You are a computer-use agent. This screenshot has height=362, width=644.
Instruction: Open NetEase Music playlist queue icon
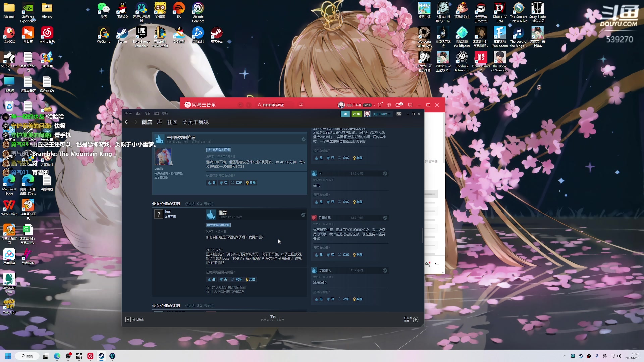pyautogui.click(x=437, y=265)
